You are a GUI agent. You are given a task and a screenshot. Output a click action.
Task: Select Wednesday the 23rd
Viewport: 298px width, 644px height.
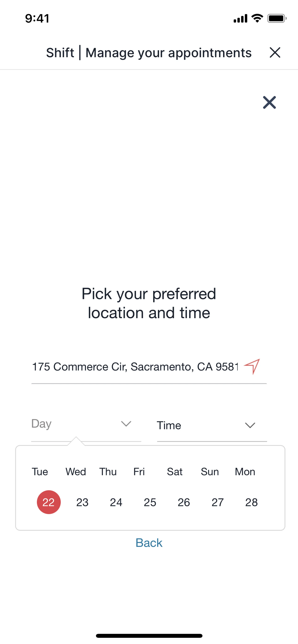[x=82, y=502]
